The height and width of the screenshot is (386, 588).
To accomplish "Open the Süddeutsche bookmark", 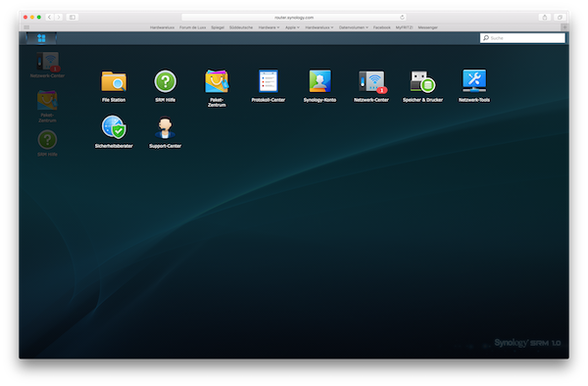I will pyautogui.click(x=241, y=27).
